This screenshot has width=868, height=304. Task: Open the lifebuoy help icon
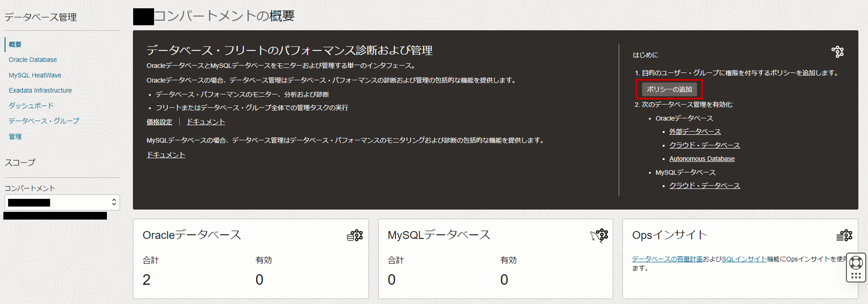(x=856, y=263)
